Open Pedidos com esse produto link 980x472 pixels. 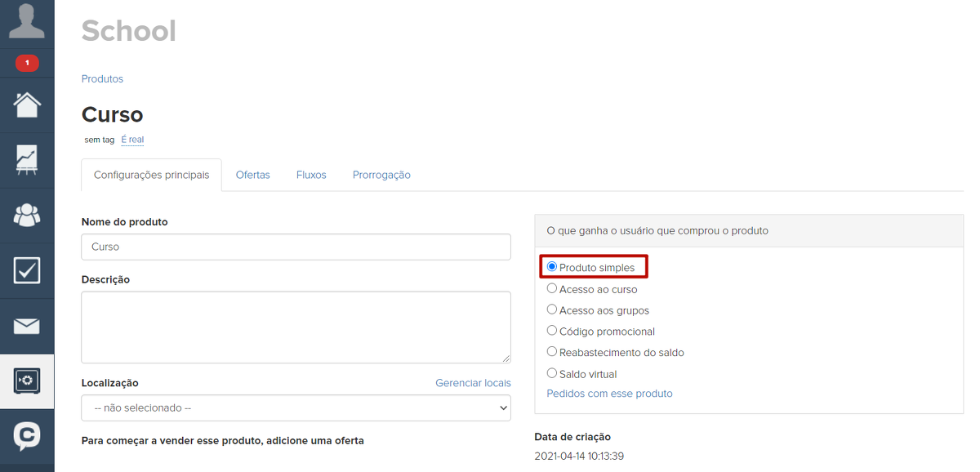[x=609, y=394]
